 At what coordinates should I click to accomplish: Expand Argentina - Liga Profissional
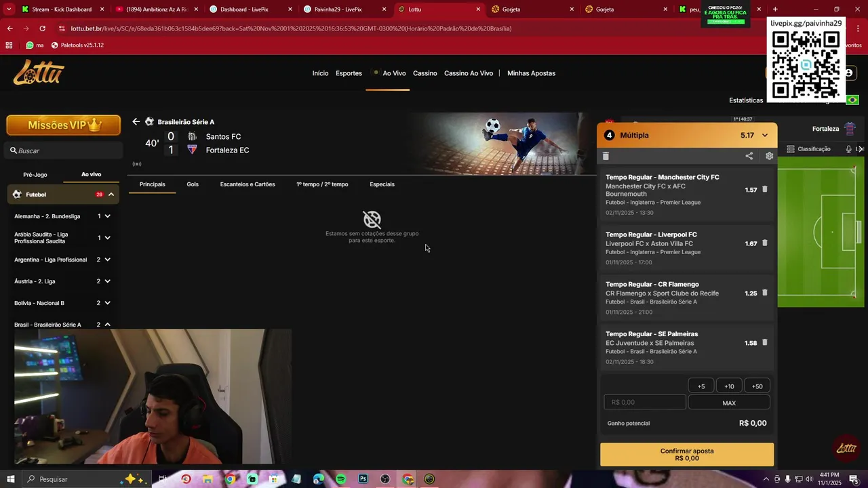click(107, 260)
